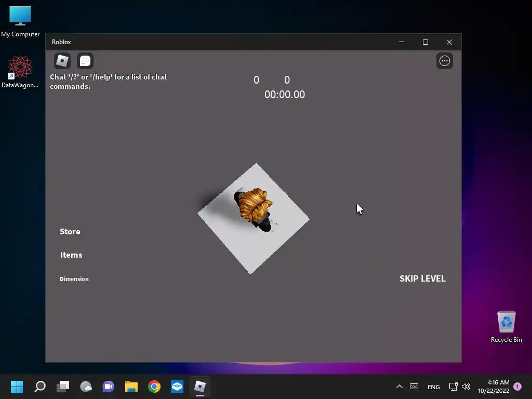Image resolution: width=532 pixels, height=399 pixels.
Task: Click the chat commands help message
Action: tap(109, 82)
